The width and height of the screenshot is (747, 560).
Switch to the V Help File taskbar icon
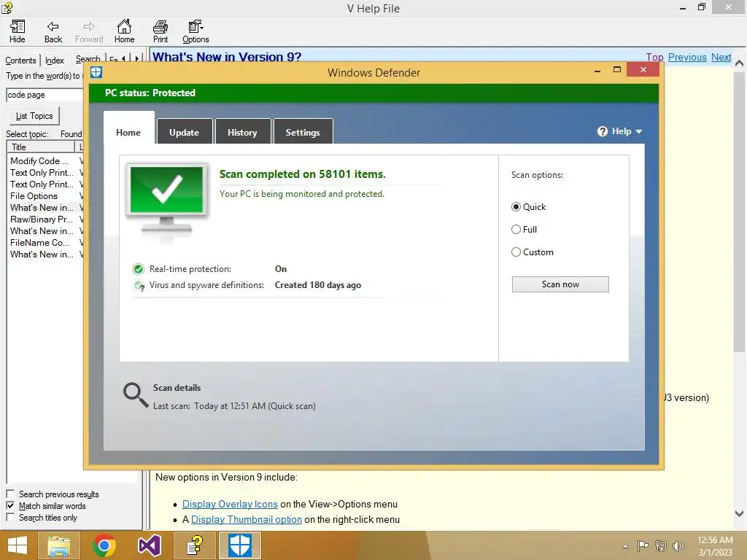click(194, 545)
